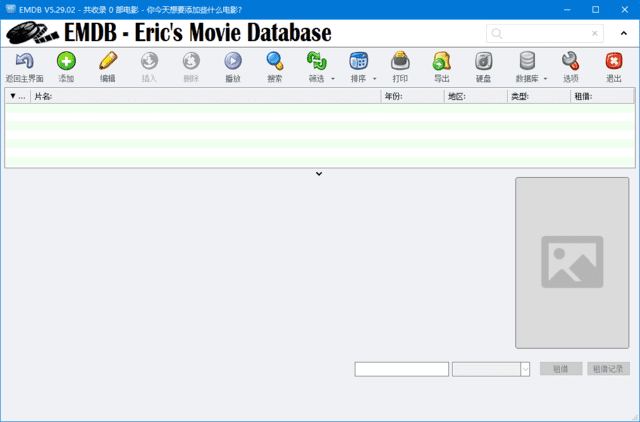The height and width of the screenshot is (422, 640).
Task: Click the 数据库 database icon
Action: pos(527,61)
